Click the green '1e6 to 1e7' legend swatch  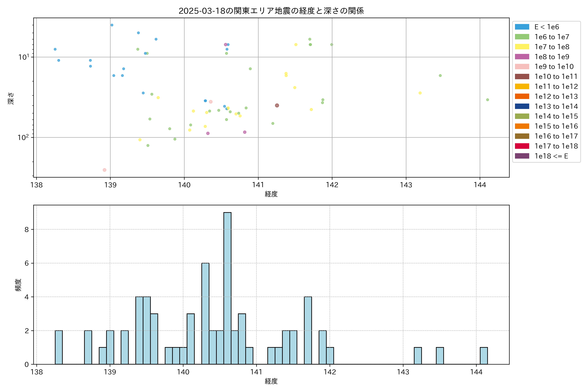pyautogui.click(x=522, y=37)
